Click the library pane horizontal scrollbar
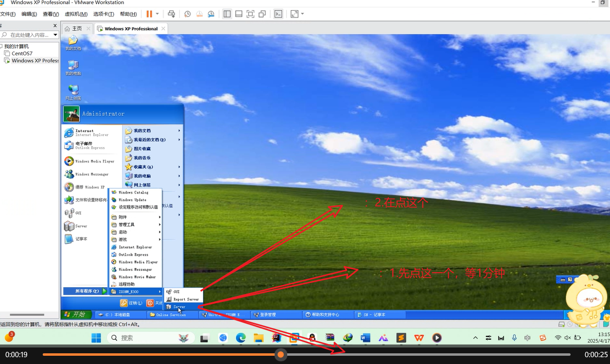The image size is (610, 364). click(x=27, y=315)
